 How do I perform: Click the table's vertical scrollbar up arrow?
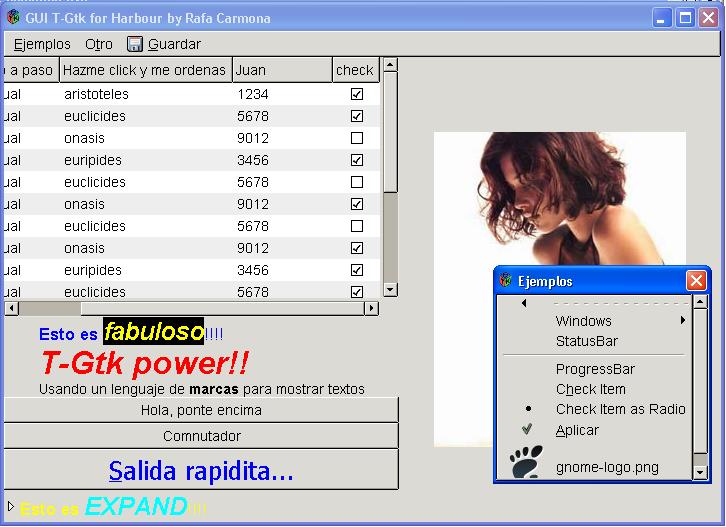click(390, 64)
